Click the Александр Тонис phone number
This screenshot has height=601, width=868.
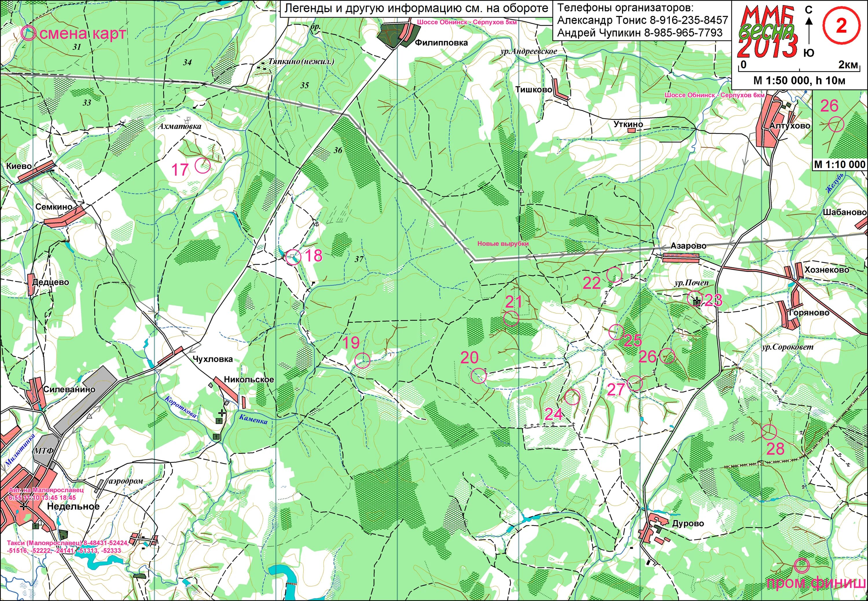(689, 20)
